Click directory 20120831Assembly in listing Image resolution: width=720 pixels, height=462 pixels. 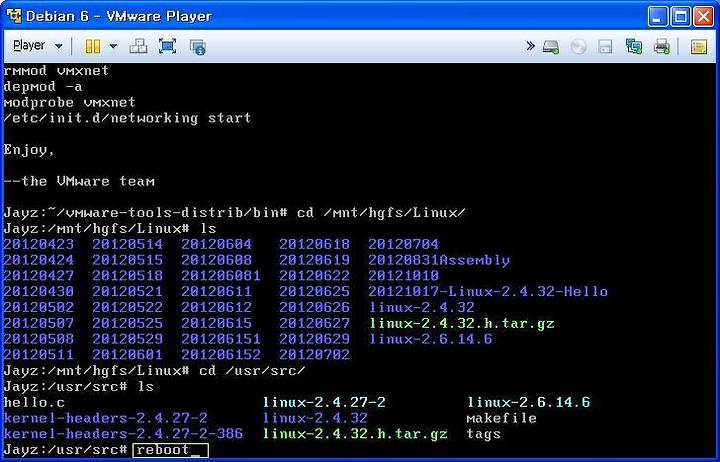439,260
